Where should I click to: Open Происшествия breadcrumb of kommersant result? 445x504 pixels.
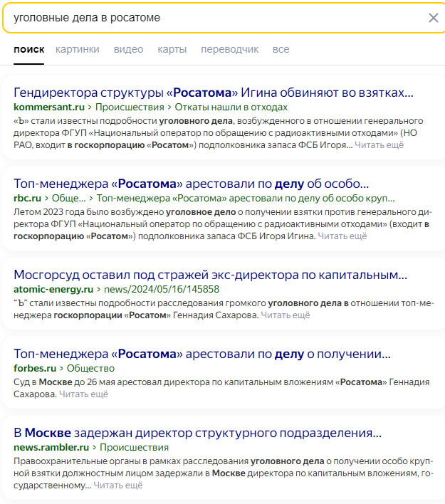[130, 107]
